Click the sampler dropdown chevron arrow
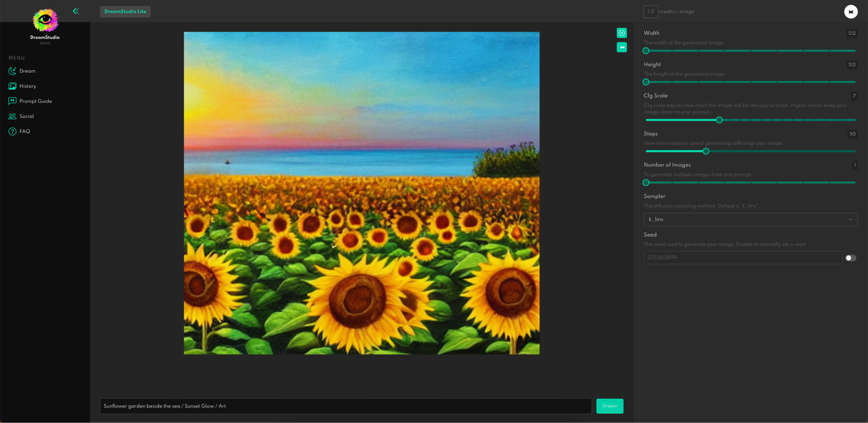 tap(850, 219)
